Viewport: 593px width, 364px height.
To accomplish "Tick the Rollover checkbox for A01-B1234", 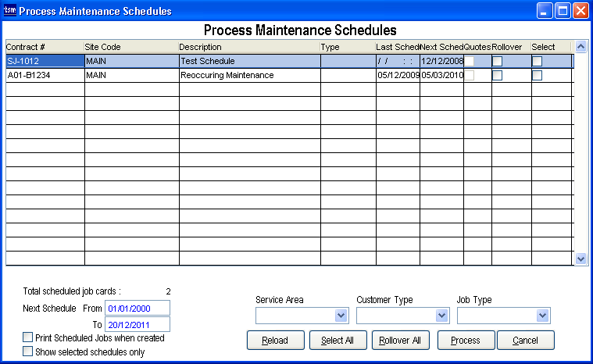I will (x=497, y=76).
